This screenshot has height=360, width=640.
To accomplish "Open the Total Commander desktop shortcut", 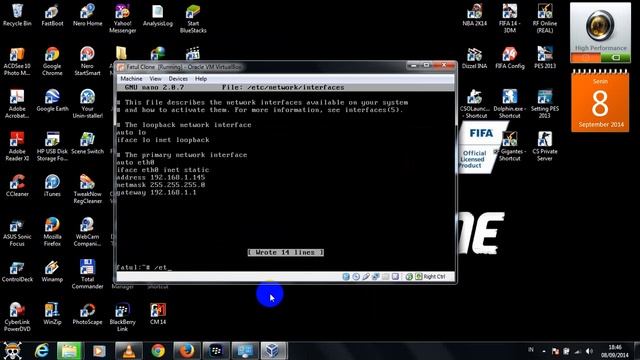I will (x=87, y=274).
